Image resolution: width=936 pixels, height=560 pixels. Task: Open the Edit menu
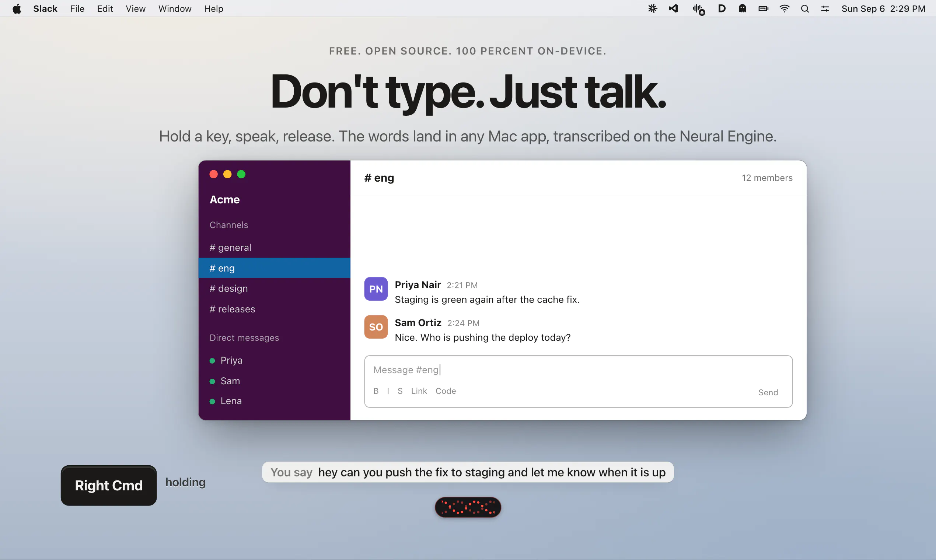click(x=105, y=8)
